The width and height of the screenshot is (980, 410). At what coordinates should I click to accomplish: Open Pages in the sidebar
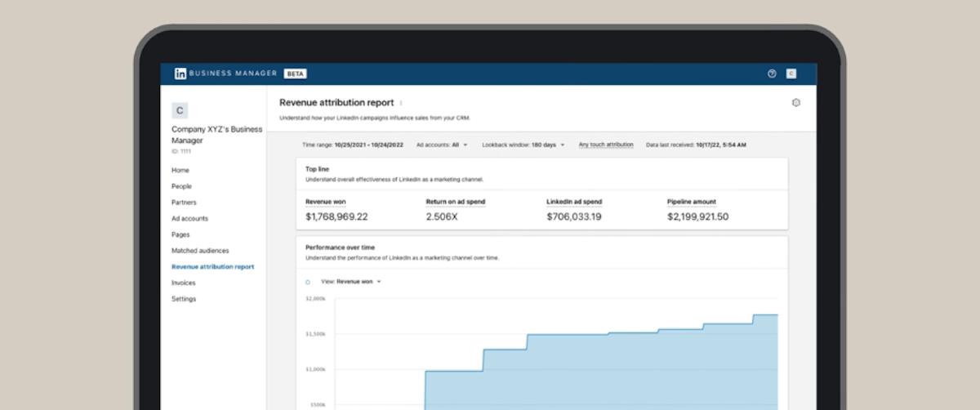click(x=180, y=234)
